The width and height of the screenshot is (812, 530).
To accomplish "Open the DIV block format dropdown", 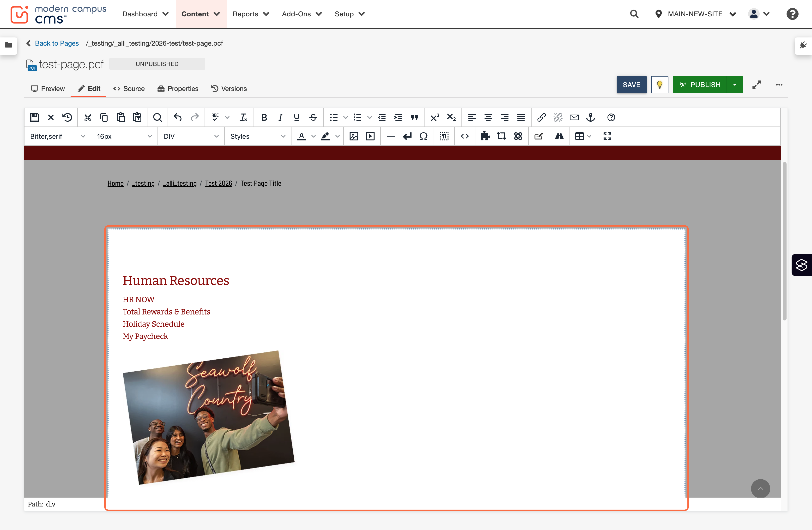I will 191,136.
